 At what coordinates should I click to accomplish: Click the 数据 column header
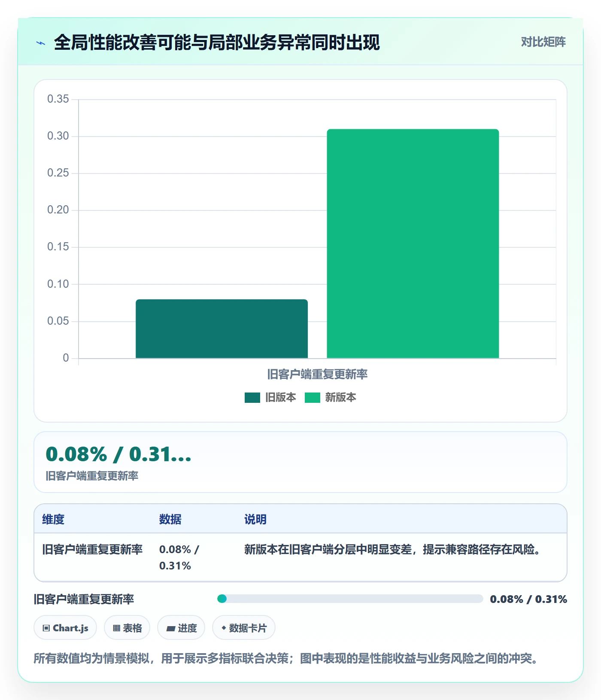coord(170,519)
